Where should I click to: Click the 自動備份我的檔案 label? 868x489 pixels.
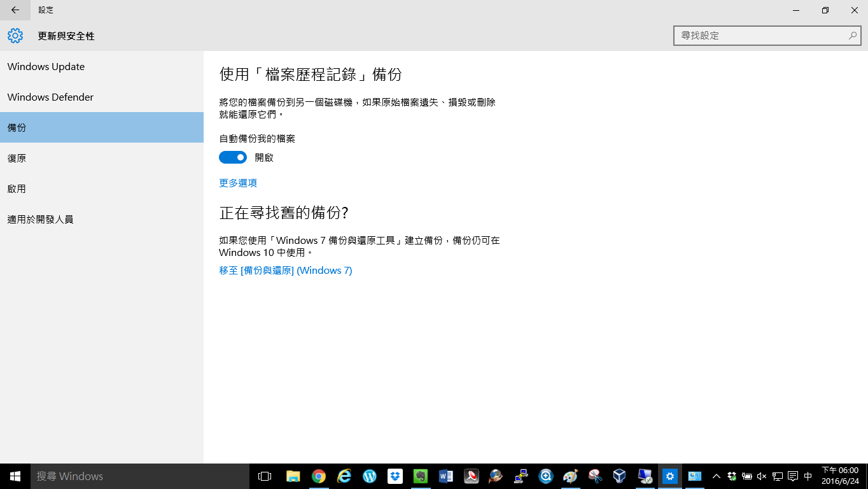click(x=257, y=138)
